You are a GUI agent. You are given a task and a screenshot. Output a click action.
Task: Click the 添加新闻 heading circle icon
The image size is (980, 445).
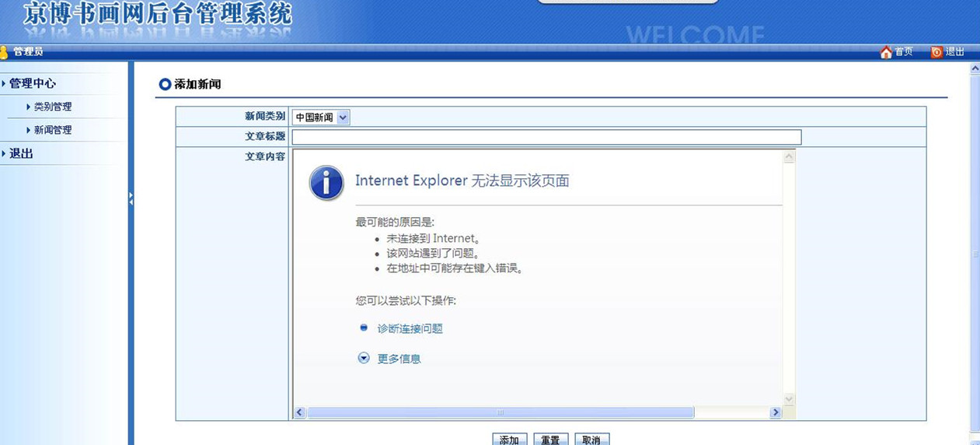point(165,84)
